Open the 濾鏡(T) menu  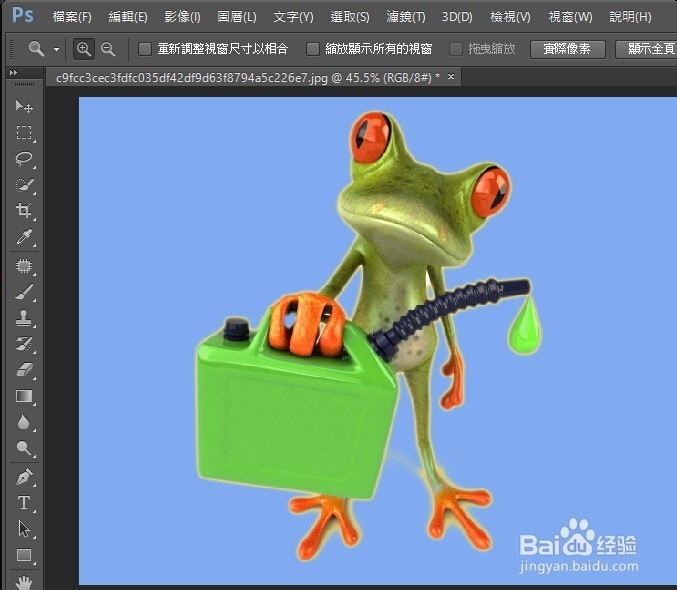pos(406,17)
